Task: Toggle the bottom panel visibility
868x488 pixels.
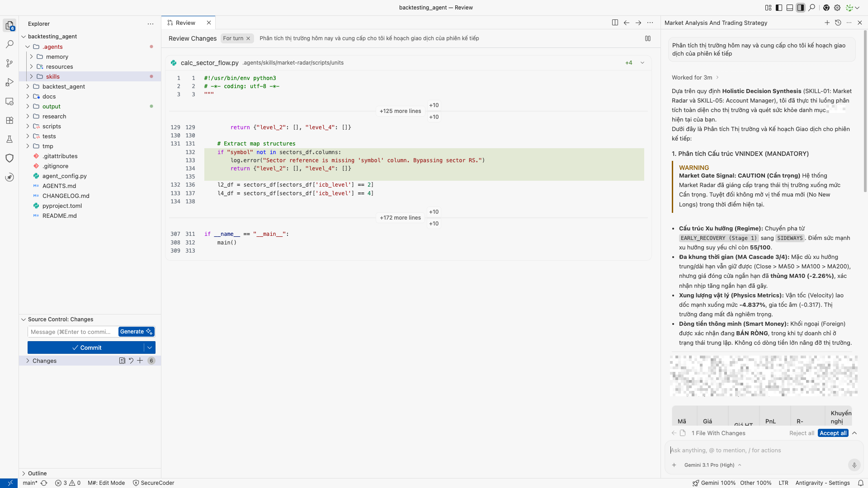Action: 790,8
